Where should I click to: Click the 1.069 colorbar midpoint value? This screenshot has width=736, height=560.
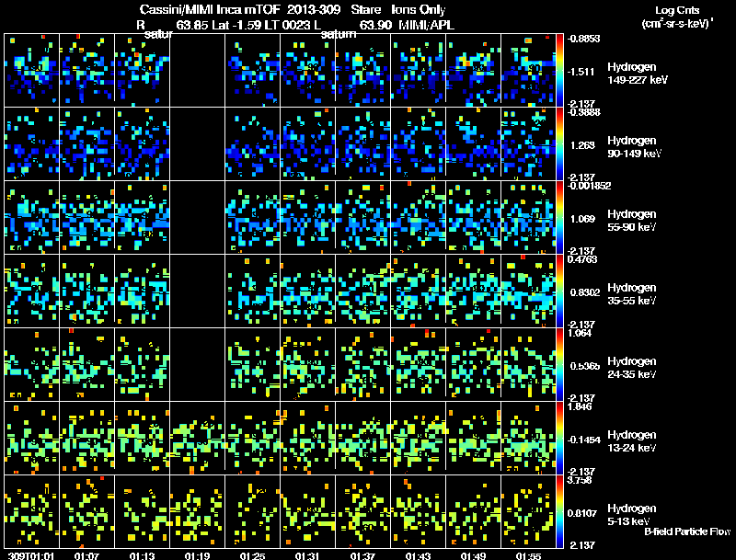point(582,219)
